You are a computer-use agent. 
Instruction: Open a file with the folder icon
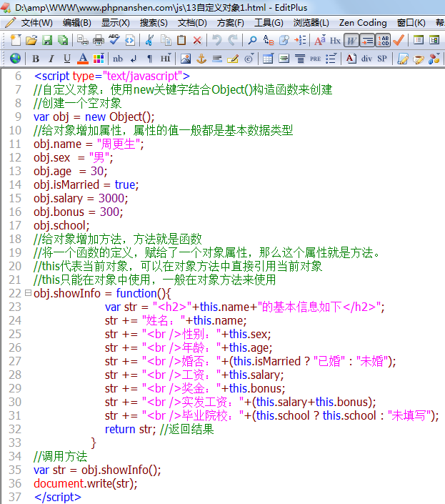click(31, 40)
